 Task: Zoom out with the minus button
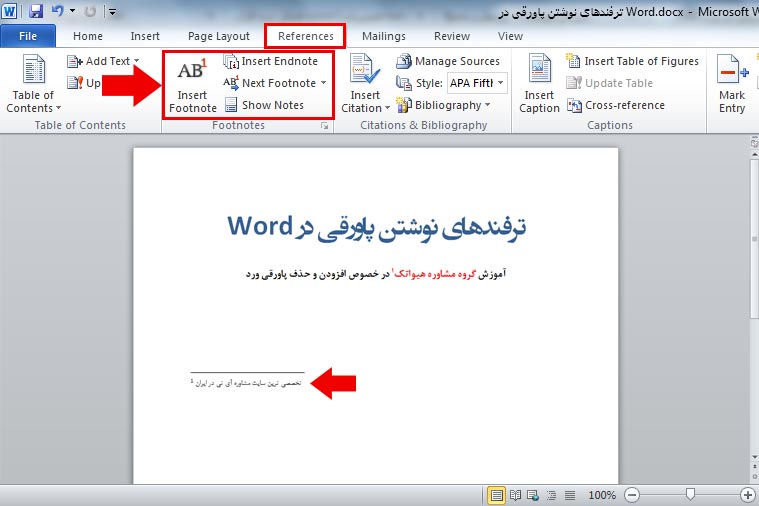pos(632,495)
